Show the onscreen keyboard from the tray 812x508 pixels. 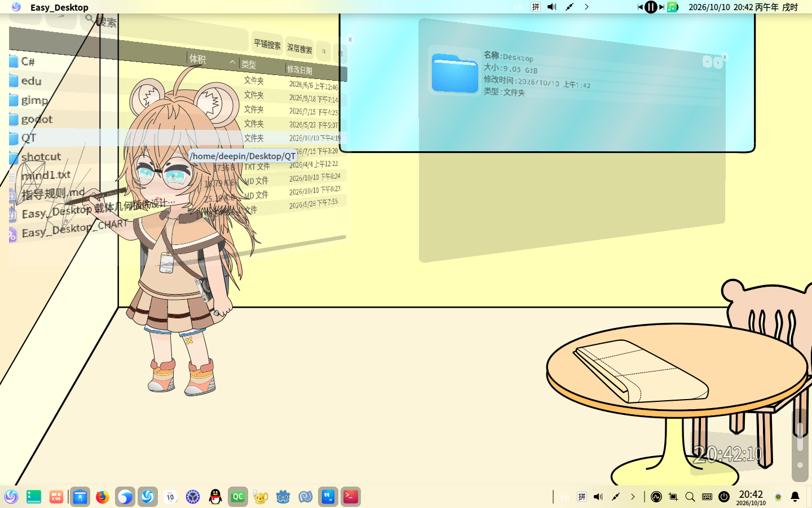point(707,497)
